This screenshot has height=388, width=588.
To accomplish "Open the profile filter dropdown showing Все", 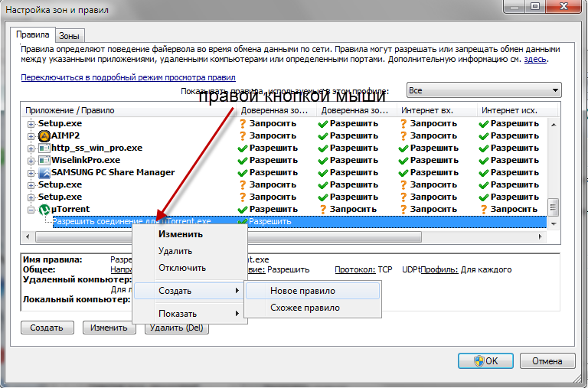I will pos(484,90).
